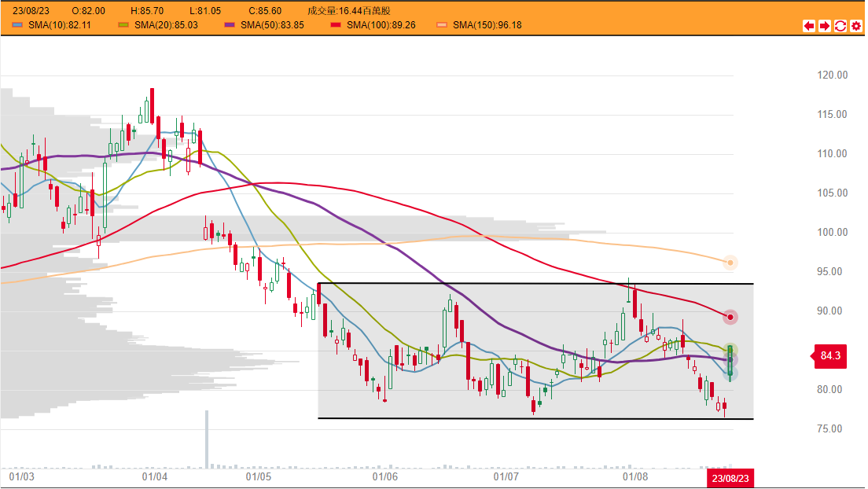Click the 100.00 price axis label
868x489 pixels.
833,232
